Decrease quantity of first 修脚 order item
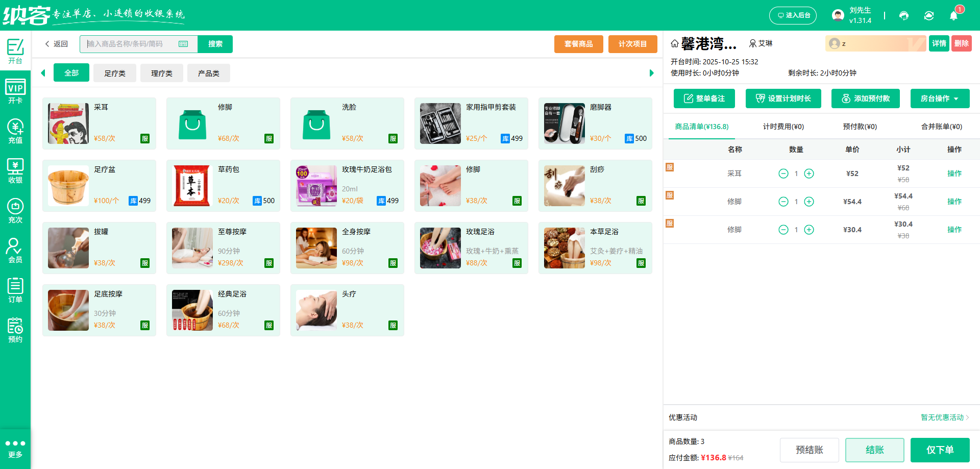Image resolution: width=980 pixels, height=469 pixels. click(x=783, y=202)
